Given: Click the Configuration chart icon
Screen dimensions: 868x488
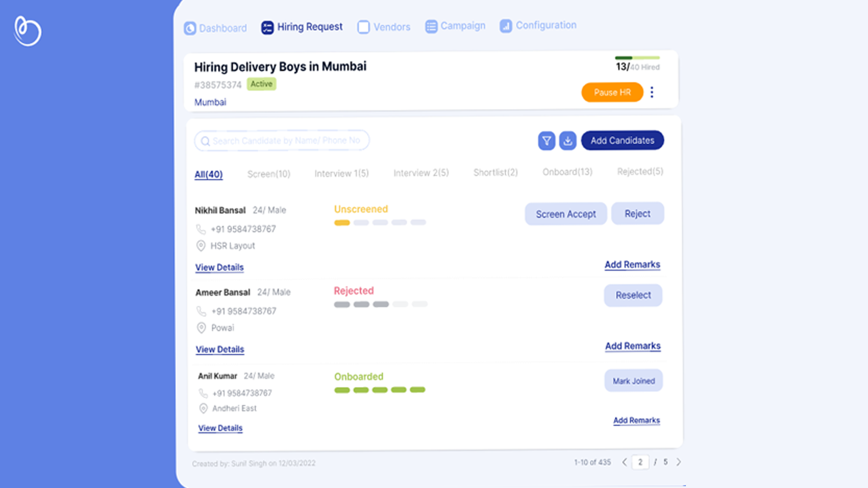Looking at the screenshot, I should pyautogui.click(x=506, y=26).
